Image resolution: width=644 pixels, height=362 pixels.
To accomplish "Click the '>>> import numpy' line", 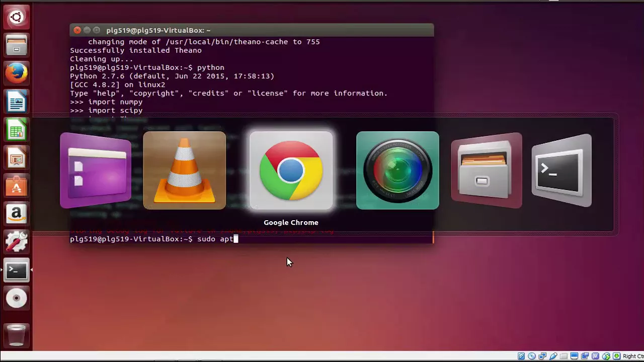I will tap(106, 102).
